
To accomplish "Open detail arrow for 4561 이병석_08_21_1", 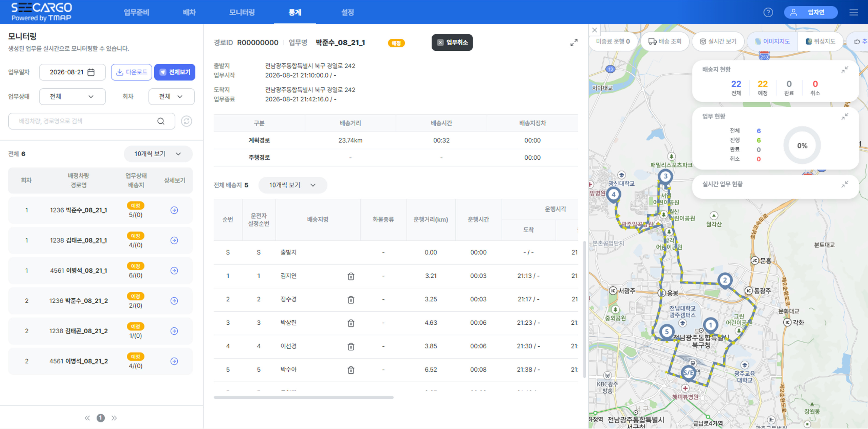I will tap(174, 271).
